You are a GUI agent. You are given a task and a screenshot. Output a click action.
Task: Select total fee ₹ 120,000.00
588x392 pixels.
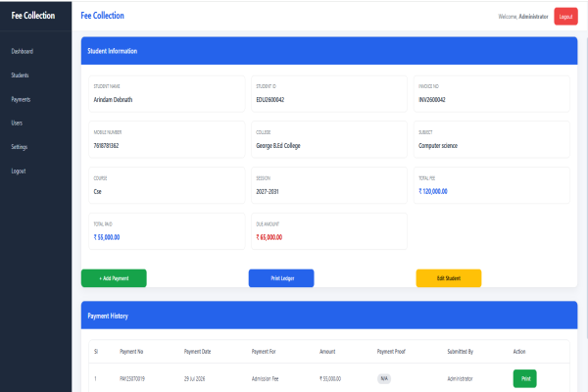pyautogui.click(x=433, y=192)
